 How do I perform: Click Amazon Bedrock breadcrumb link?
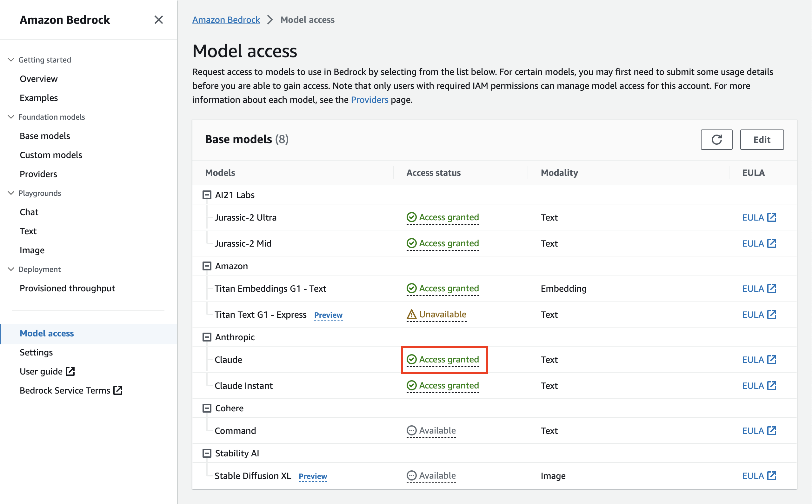click(226, 20)
